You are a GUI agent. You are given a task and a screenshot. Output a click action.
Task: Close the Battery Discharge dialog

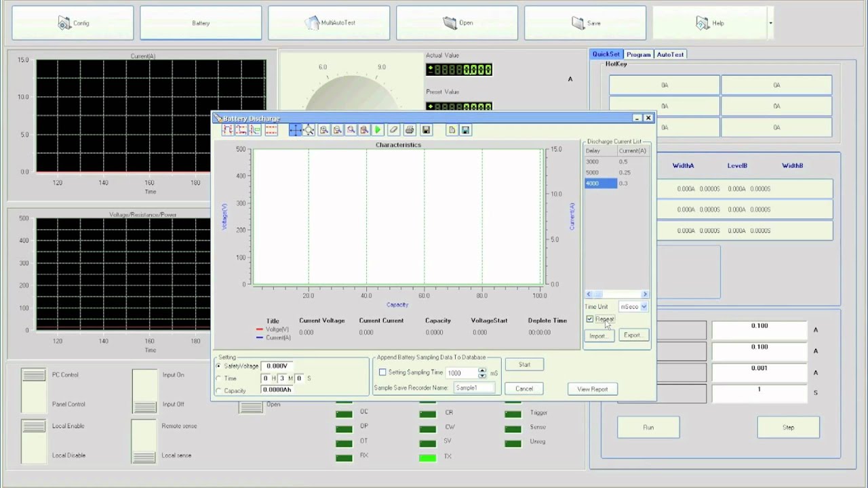[x=648, y=118]
